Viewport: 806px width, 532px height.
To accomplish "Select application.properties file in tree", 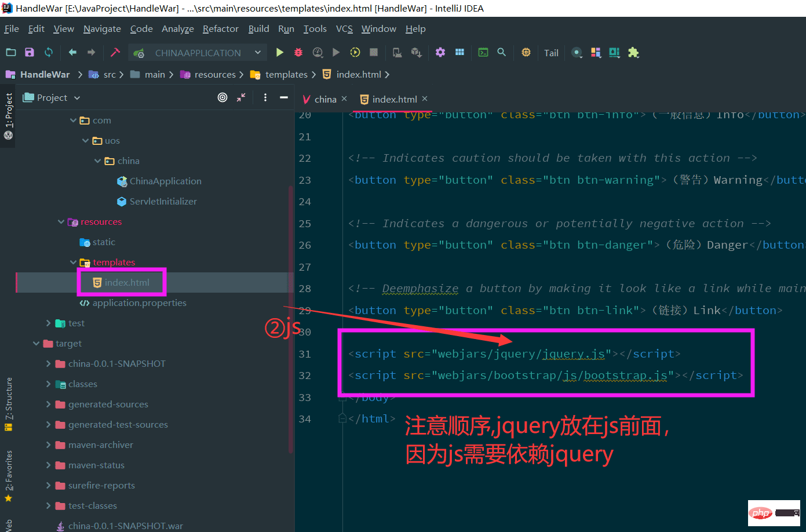I will coord(139,303).
